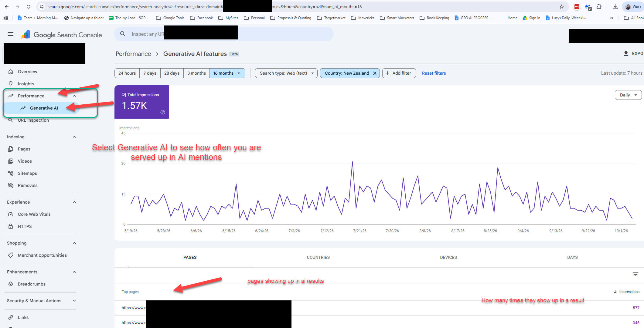Image resolution: width=644 pixels, height=328 pixels.
Task: Open the Search type: Web (text) dropdown
Action: point(286,73)
